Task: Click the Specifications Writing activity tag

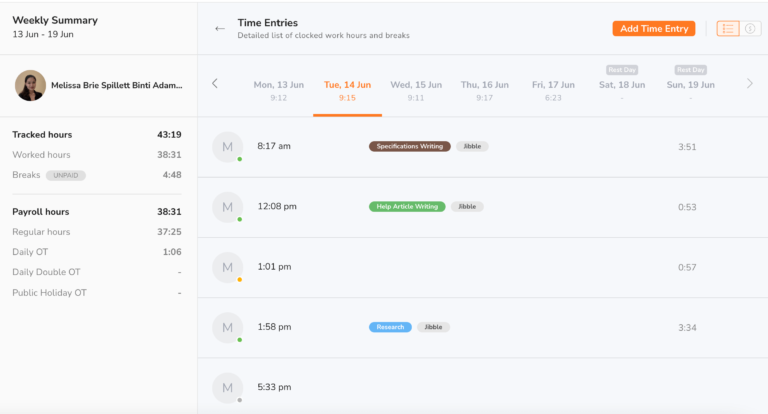Action: pyautogui.click(x=410, y=147)
